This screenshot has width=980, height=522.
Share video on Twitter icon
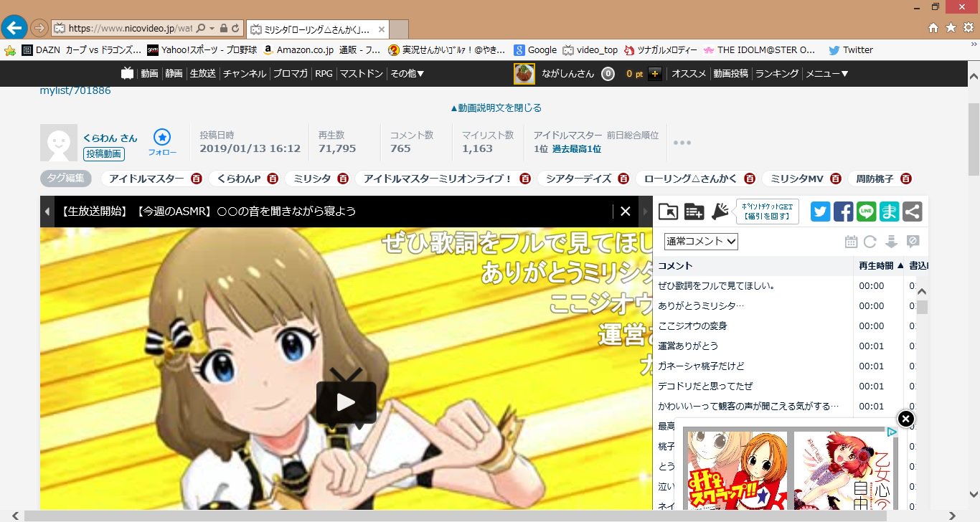[821, 212]
